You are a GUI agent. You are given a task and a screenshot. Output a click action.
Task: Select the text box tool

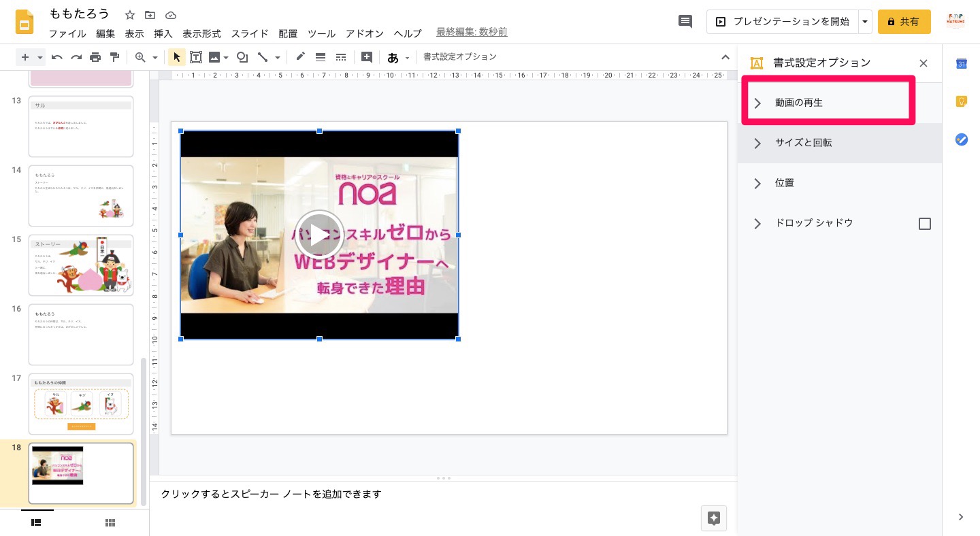pos(196,57)
